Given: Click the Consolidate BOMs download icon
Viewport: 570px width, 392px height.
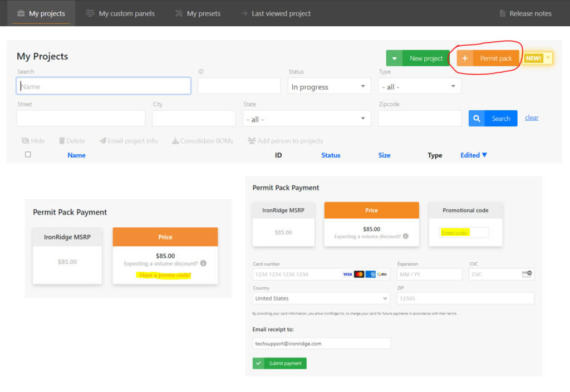Looking at the screenshot, I should pyautogui.click(x=175, y=141).
